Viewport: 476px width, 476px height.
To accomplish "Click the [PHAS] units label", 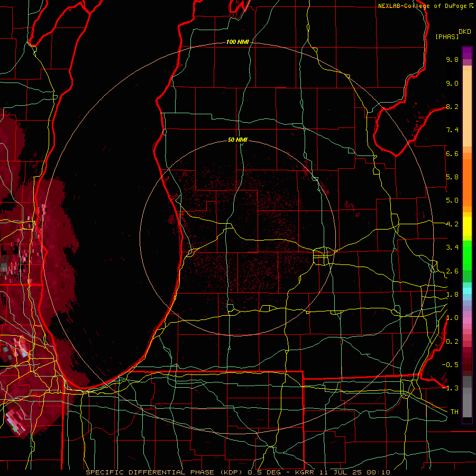I will (447, 37).
